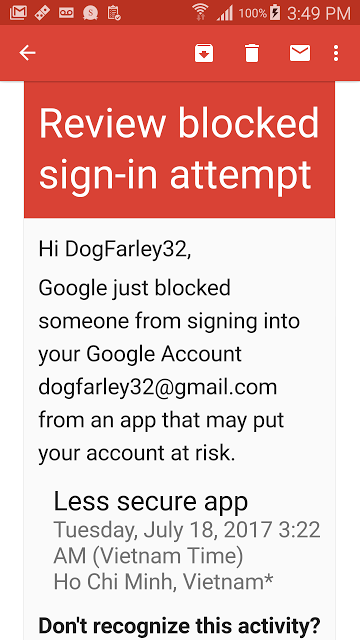Tap the cellular signal strength icon
This screenshot has width=360, height=640.
(x=224, y=13)
